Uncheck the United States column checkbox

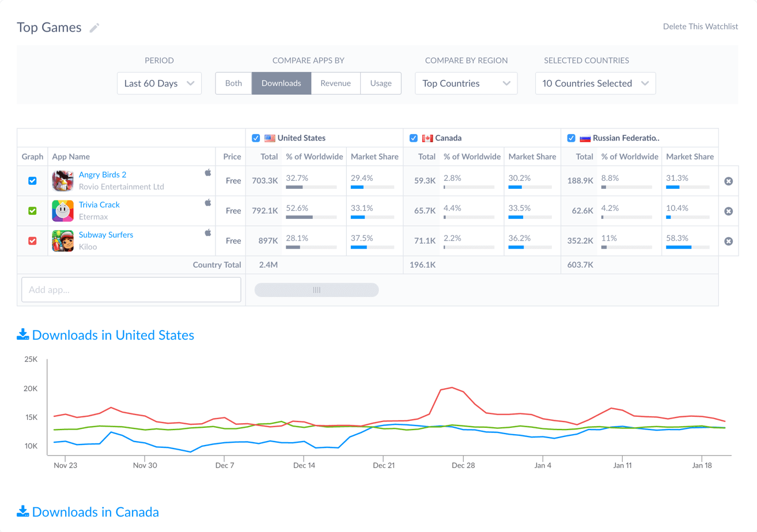click(256, 138)
